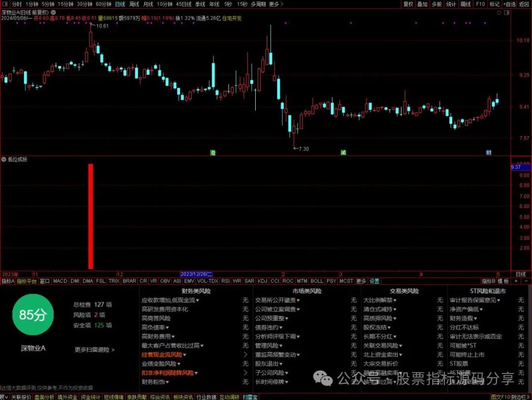
Task: Expand 高负债率 risk item
Action: 155,328
